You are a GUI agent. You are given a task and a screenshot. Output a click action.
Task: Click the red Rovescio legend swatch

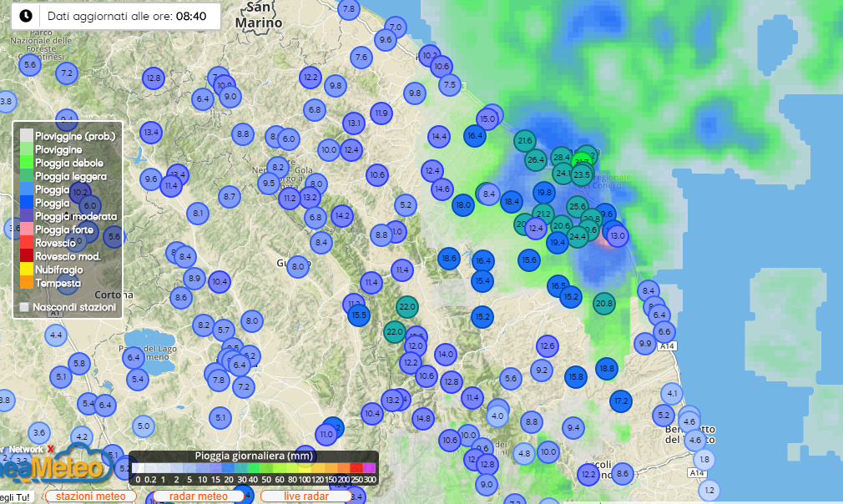coord(27,242)
